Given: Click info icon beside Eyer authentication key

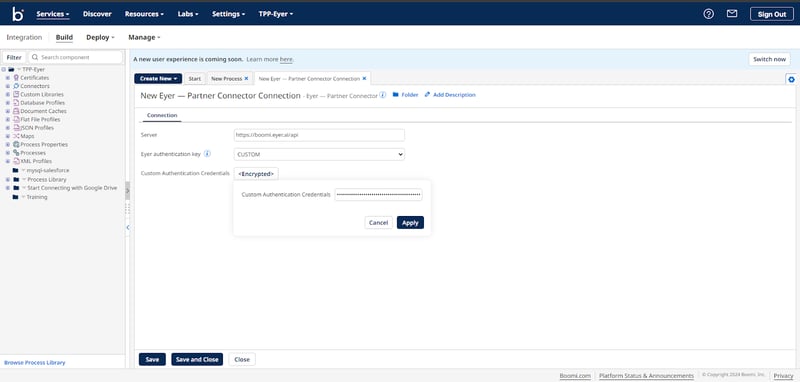Looking at the screenshot, I should pyautogui.click(x=207, y=154).
